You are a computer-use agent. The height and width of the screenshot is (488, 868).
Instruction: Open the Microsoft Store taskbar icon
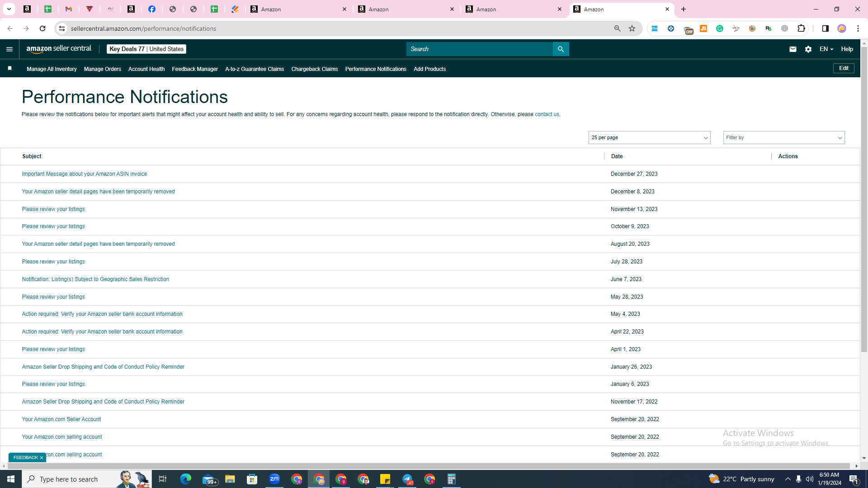coord(252,479)
